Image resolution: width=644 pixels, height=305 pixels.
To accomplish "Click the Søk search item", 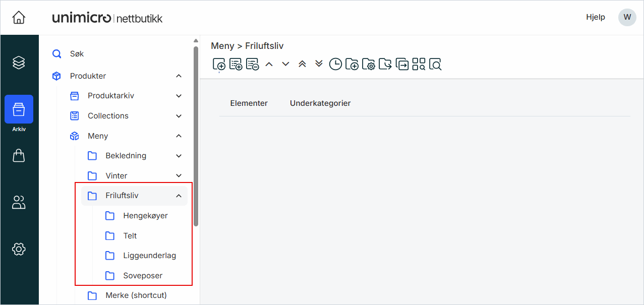I will coord(77,54).
